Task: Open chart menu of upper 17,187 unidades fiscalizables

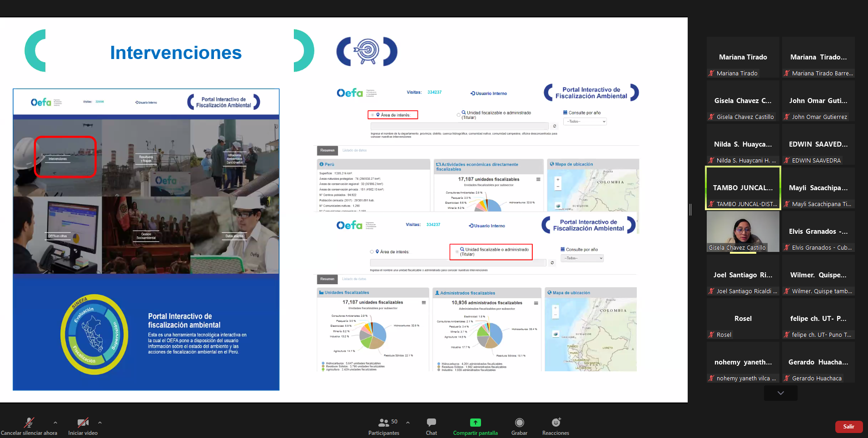Action: 538,179
